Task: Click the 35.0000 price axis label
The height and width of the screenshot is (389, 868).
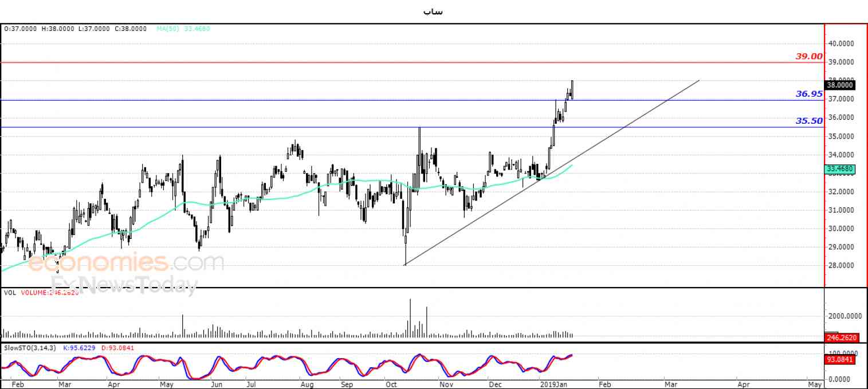Action: [841, 136]
